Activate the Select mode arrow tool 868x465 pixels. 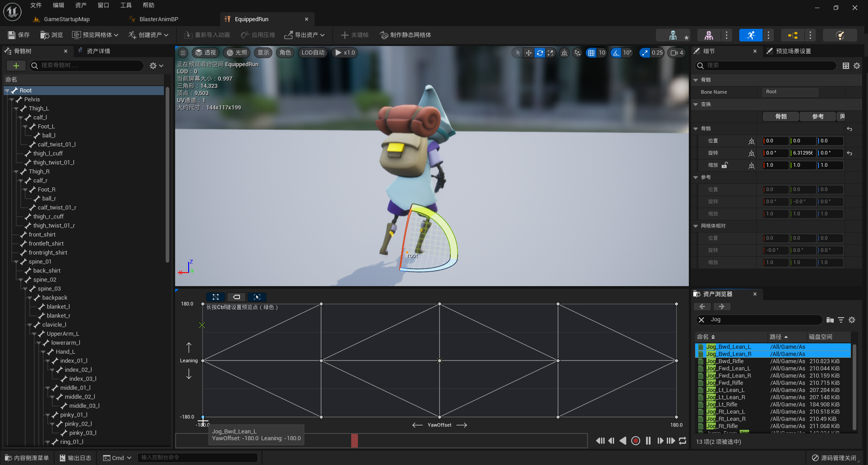tap(518, 53)
